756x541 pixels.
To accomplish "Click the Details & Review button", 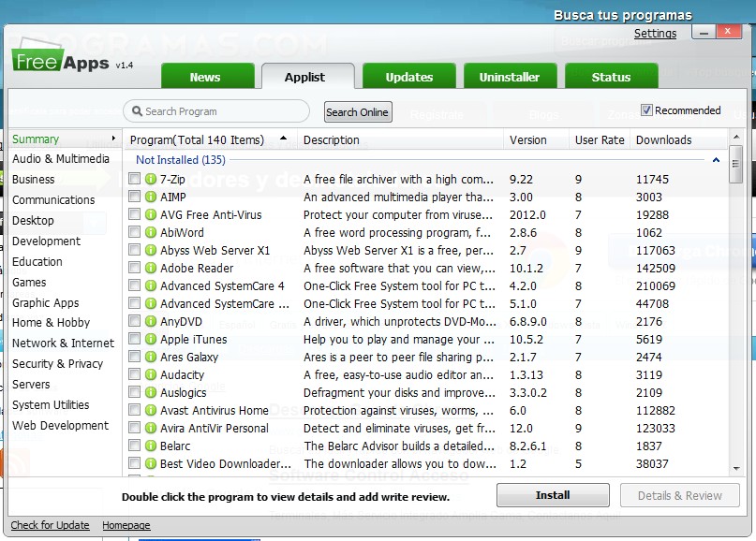I will [x=680, y=495].
